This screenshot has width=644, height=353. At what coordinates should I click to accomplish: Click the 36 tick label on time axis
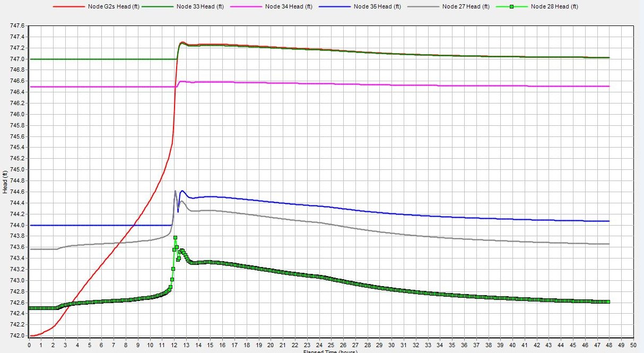pos(464,344)
